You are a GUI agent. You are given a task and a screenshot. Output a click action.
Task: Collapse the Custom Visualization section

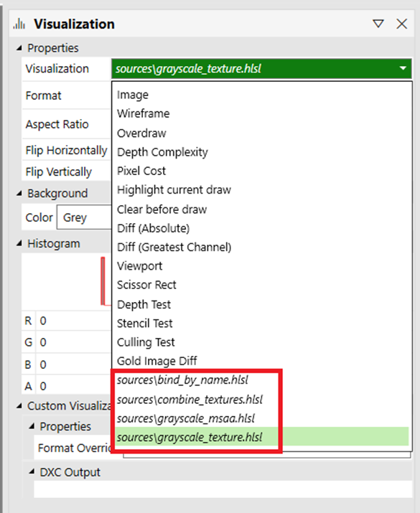(x=19, y=406)
